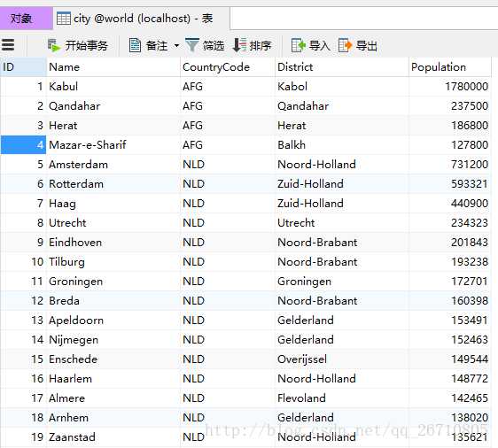The height and width of the screenshot is (448, 498).
Task: Select the Noord-Brabant district in Tilburg row
Action: click(342, 262)
